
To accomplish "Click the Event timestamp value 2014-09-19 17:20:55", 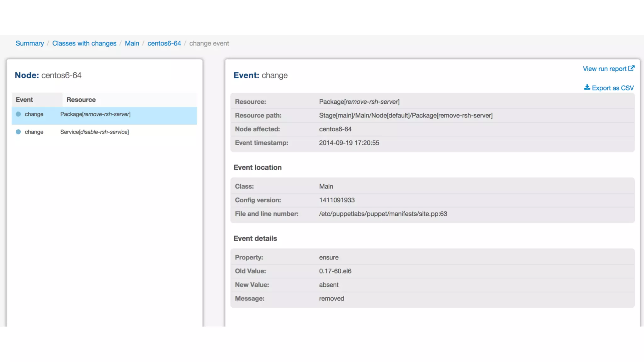I will pos(349,143).
